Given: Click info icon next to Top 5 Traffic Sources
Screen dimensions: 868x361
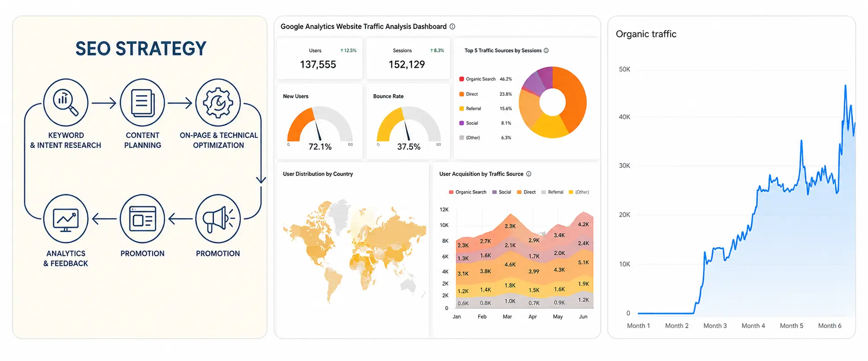Looking at the screenshot, I should [546, 50].
